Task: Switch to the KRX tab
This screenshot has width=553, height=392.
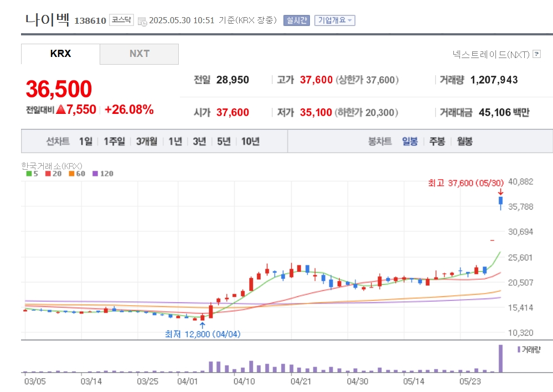Action: tap(60, 54)
